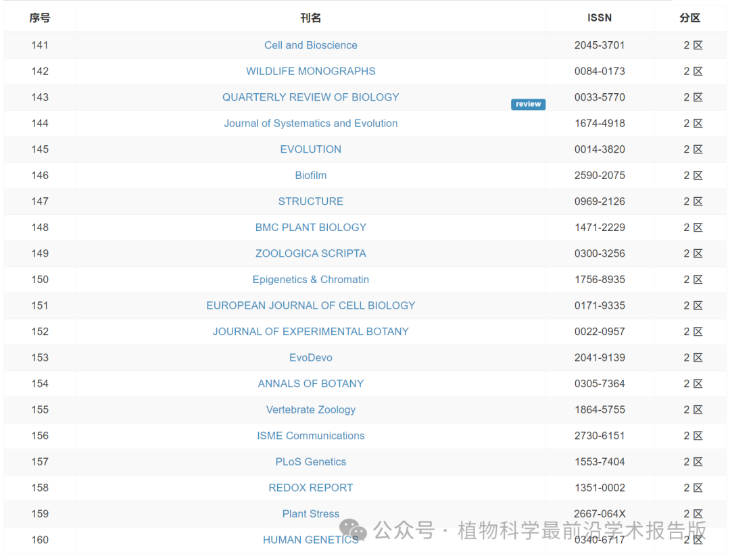Click the EVOLUTION journal link
This screenshot has height=560, width=730.
(310, 149)
